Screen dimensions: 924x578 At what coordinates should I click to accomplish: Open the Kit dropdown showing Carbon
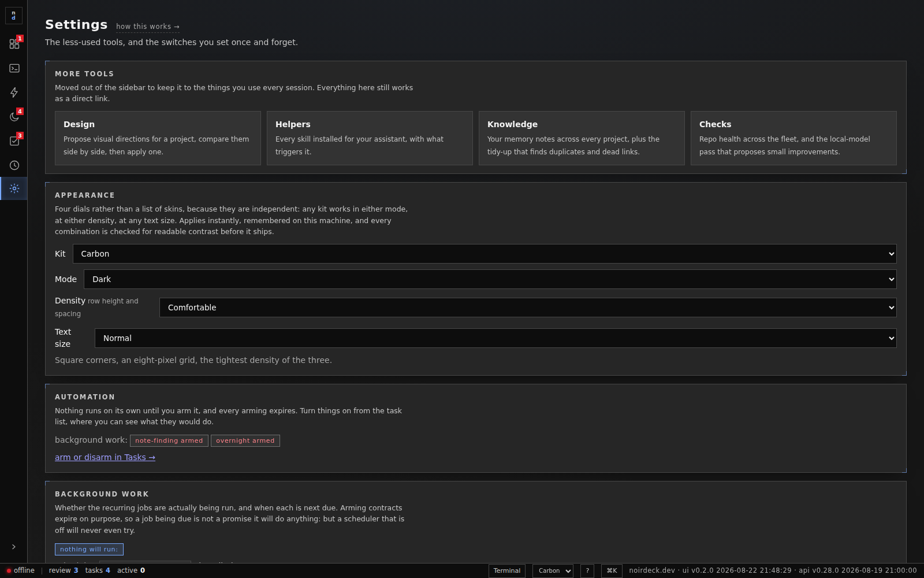pyautogui.click(x=485, y=254)
